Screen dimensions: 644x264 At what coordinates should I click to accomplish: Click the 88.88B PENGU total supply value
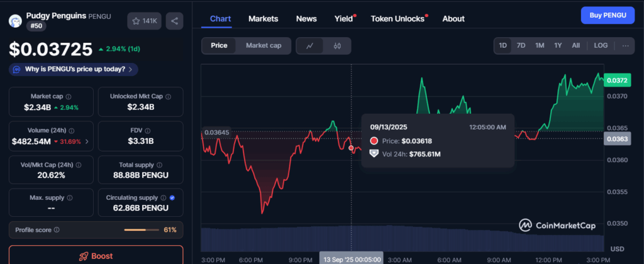coord(141,176)
